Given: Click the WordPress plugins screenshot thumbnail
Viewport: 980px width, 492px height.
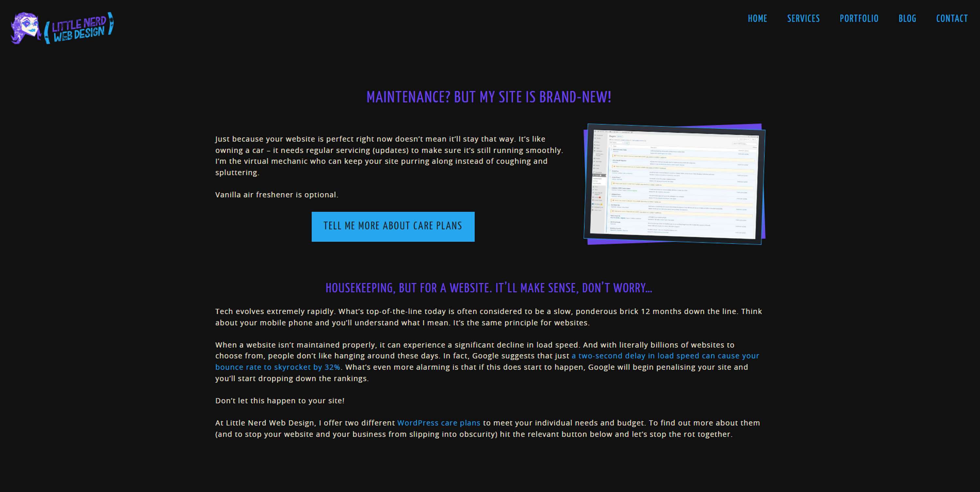Looking at the screenshot, I should 674,184.
